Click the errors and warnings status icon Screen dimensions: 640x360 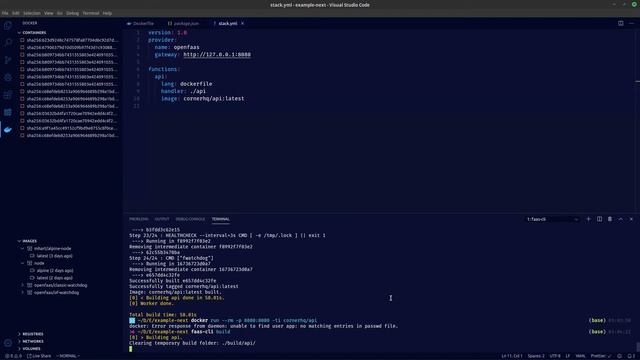(13, 356)
